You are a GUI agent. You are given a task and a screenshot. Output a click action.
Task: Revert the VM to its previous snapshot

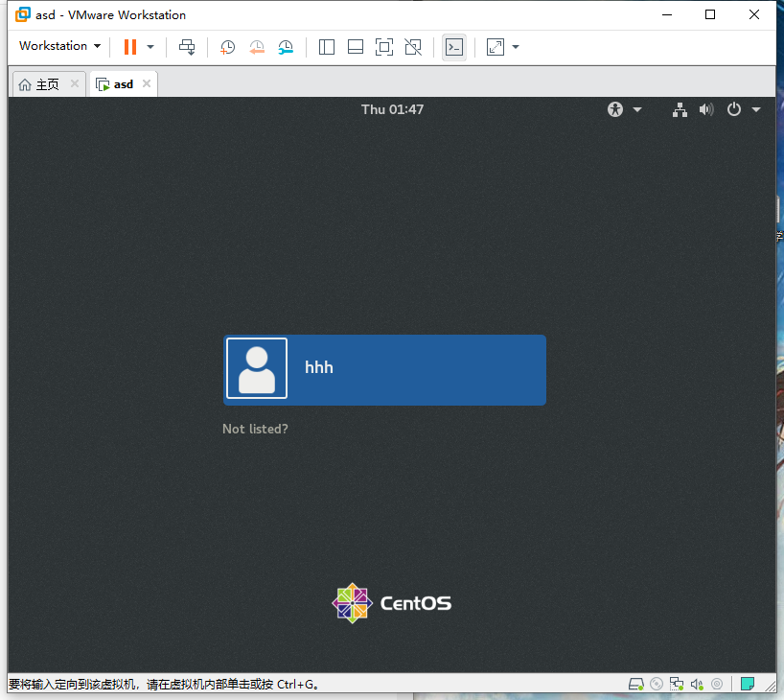point(257,47)
